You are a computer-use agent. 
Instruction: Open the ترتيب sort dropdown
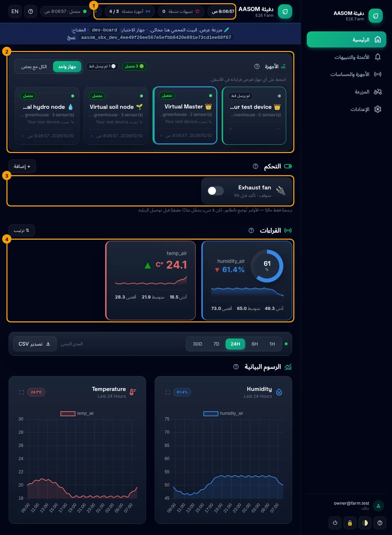pos(22,230)
